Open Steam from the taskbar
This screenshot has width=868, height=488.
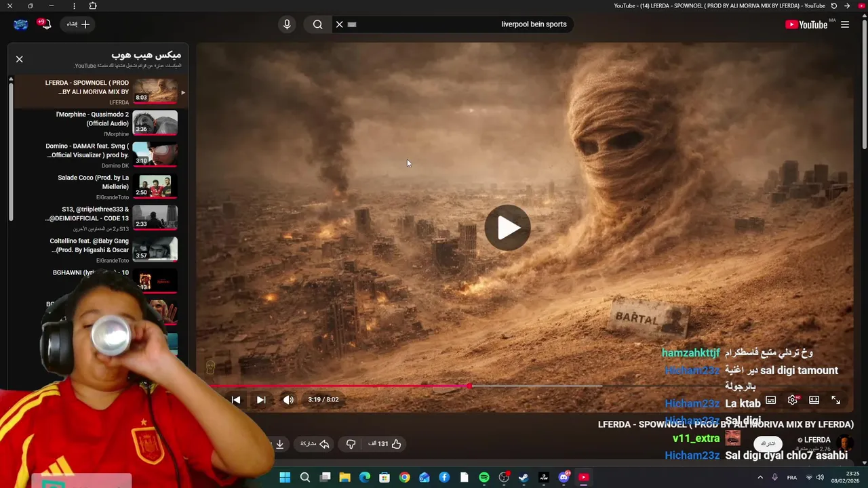(x=524, y=477)
